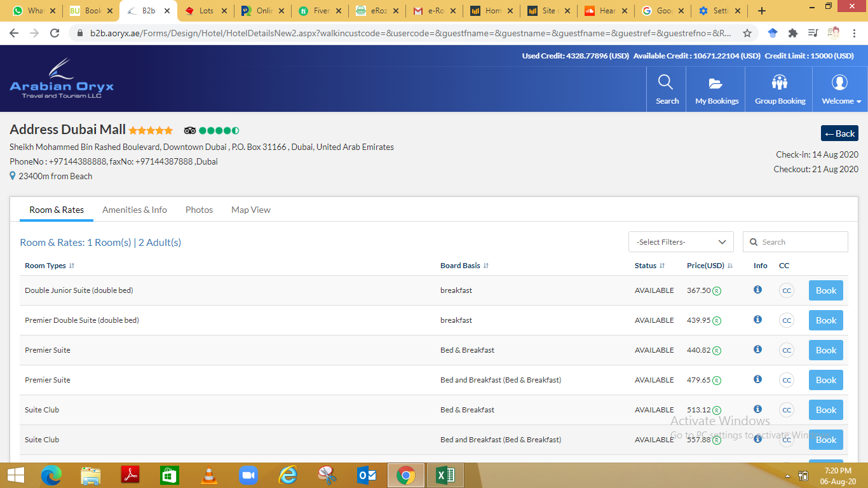868x488 pixels.
Task: Open the Select Filters dropdown
Action: pyautogui.click(x=681, y=242)
